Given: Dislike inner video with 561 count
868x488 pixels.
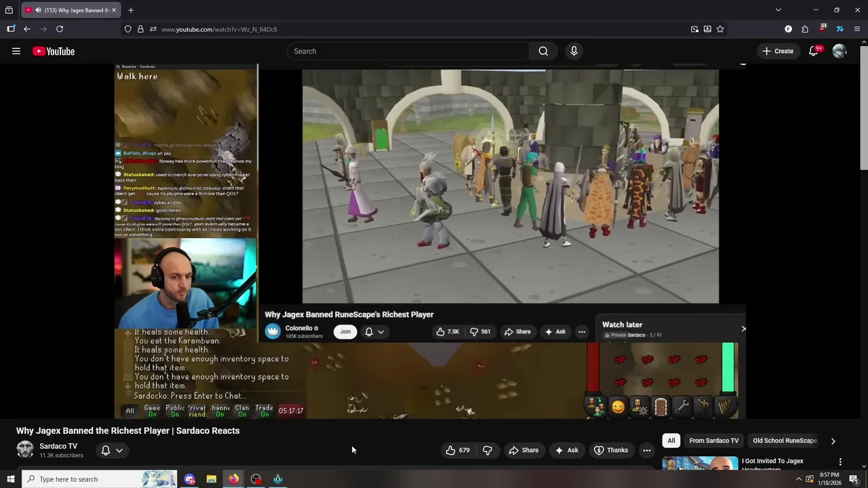Looking at the screenshot, I should click(x=480, y=331).
